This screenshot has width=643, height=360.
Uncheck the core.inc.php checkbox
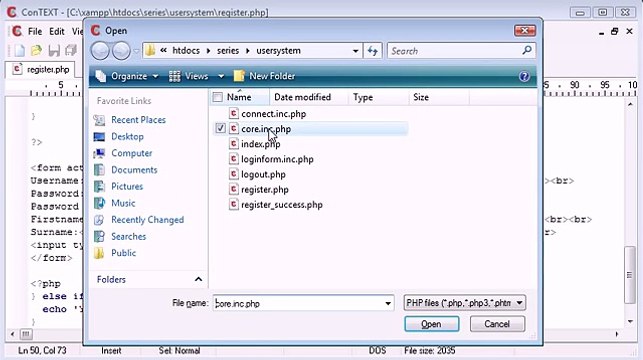[x=220, y=129]
